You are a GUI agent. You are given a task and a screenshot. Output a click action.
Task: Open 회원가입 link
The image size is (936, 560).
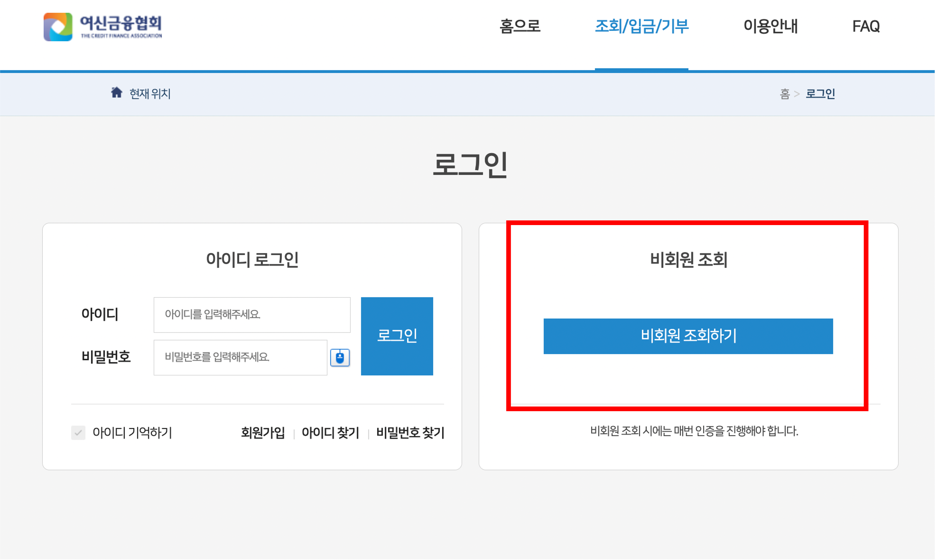263,432
